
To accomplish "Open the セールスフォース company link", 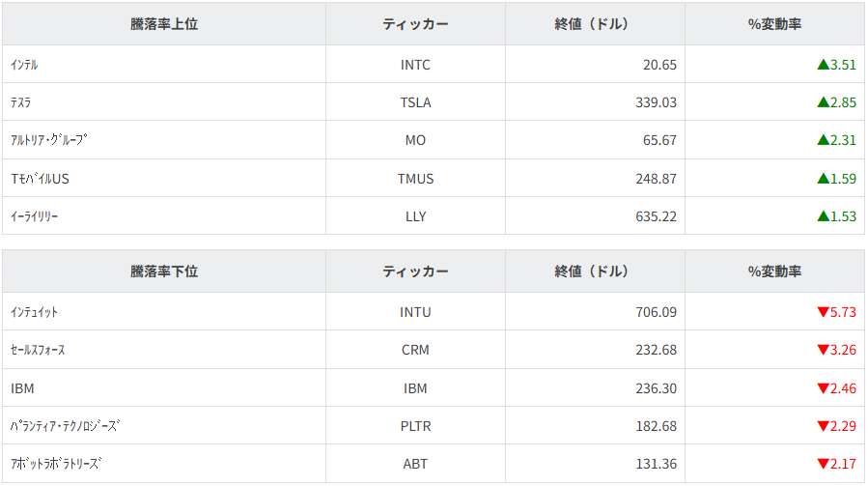I will click(x=38, y=350).
